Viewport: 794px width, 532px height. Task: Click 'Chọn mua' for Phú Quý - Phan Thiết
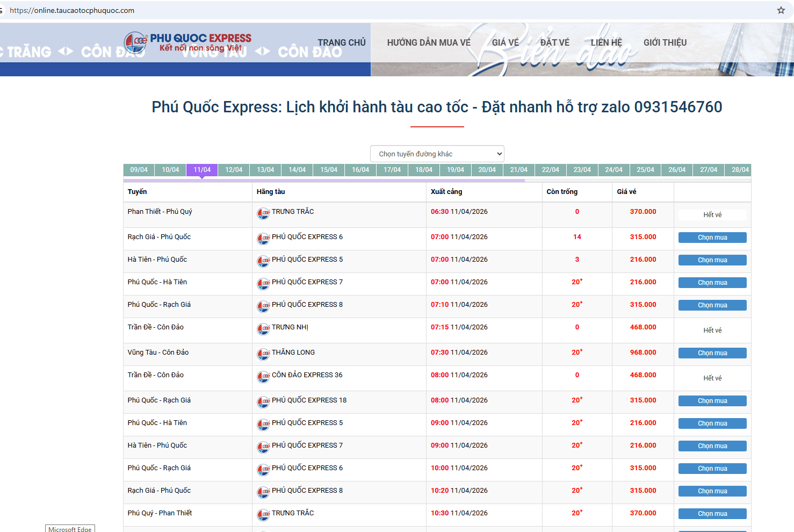tap(712, 514)
